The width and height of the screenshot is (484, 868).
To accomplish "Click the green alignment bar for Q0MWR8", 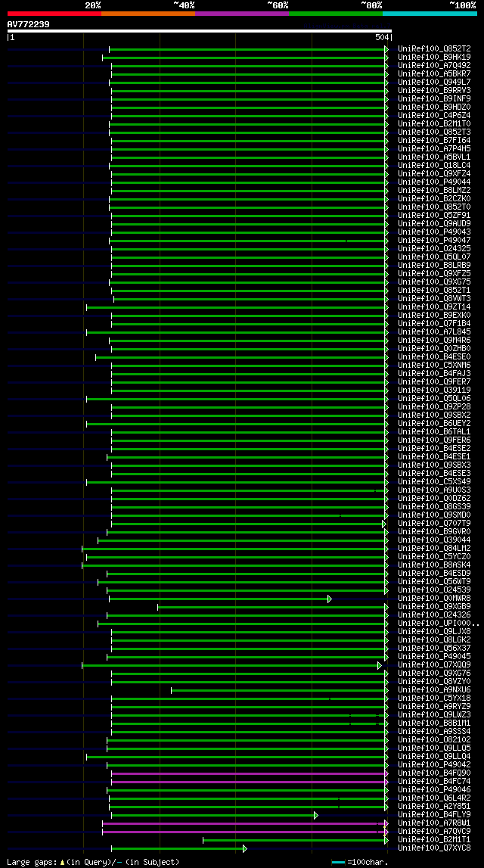I will pyautogui.click(x=219, y=599).
